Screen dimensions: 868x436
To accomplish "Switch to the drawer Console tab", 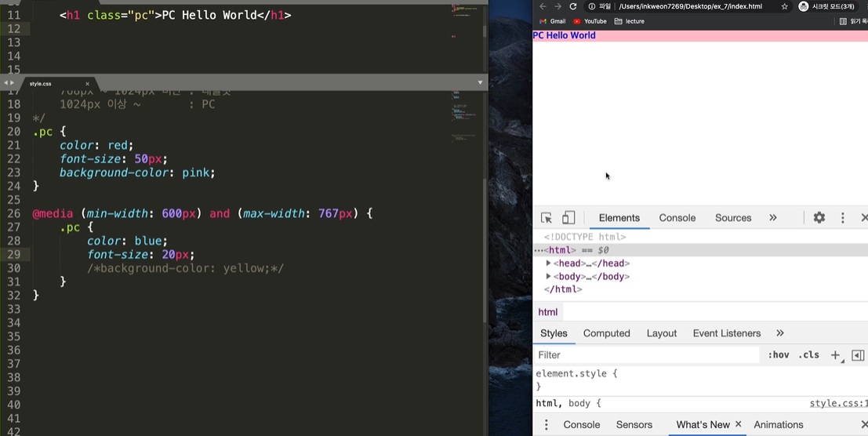I will click(x=581, y=424).
